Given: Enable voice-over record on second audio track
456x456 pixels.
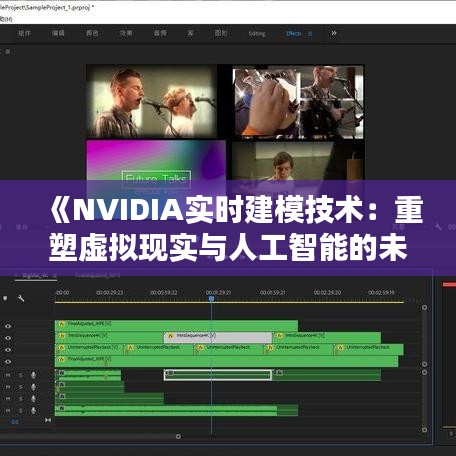Looking at the screenshot, I should point(33,387).
